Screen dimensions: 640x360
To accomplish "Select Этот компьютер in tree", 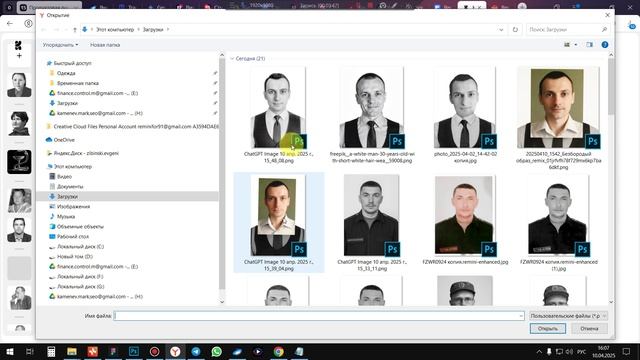I will (73, 167).
